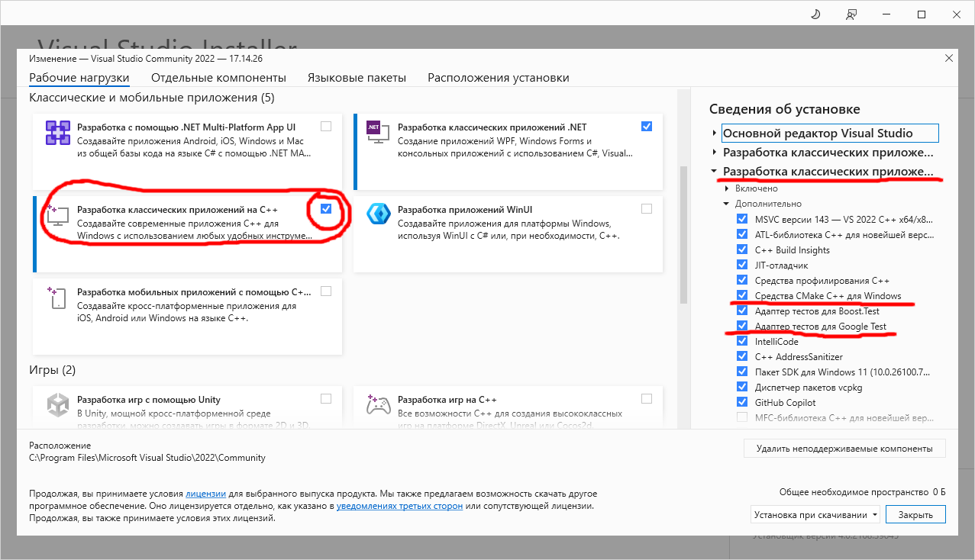Switch to the 'Отдельные компоненты' tab
975x560 pixels.
pyautogui.click(x=218, y=78)
